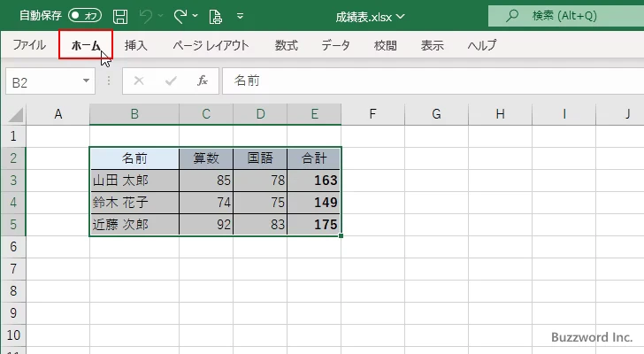Click the 合計 header cell
The width and height of the screenshot is (644, 354).
[x=314, y=158]
